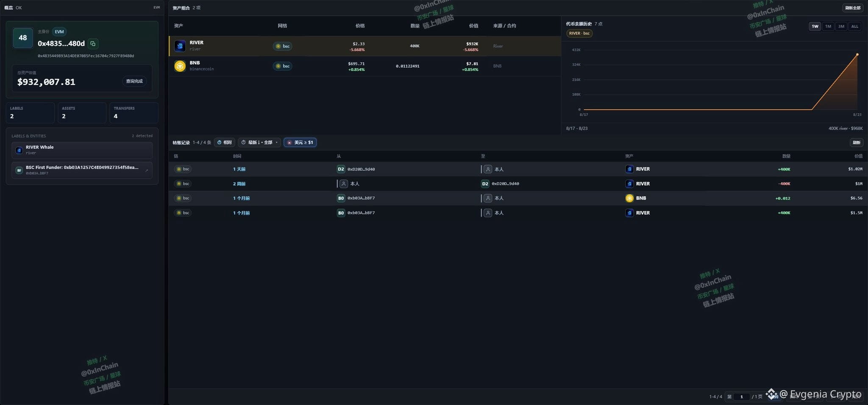Image resolution: width=868 pixels, height=405 pixels.
Task: Click the ASSETS count card
Action: (82, 113)
